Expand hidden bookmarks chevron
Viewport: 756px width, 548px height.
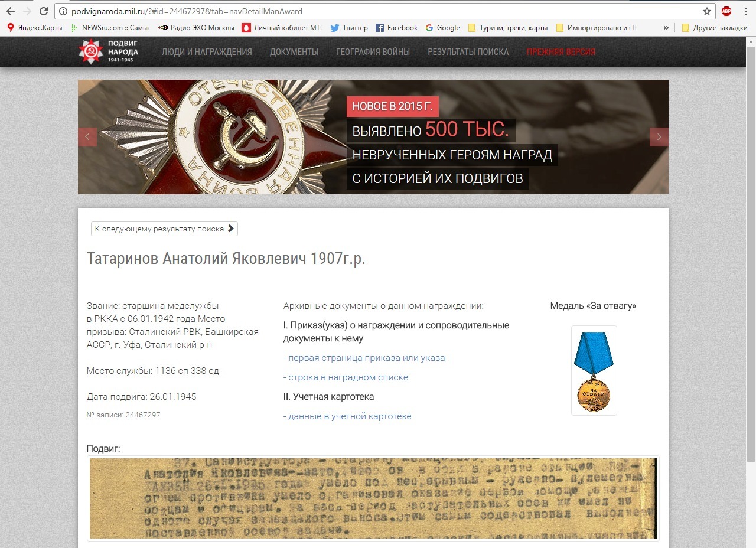(x=666, y=28)
